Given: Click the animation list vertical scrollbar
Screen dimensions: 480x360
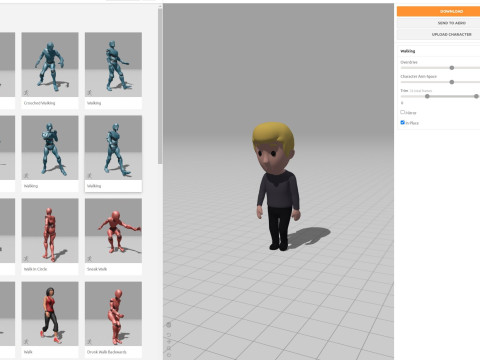Looking at the screenshot, I should click(160, 86).
